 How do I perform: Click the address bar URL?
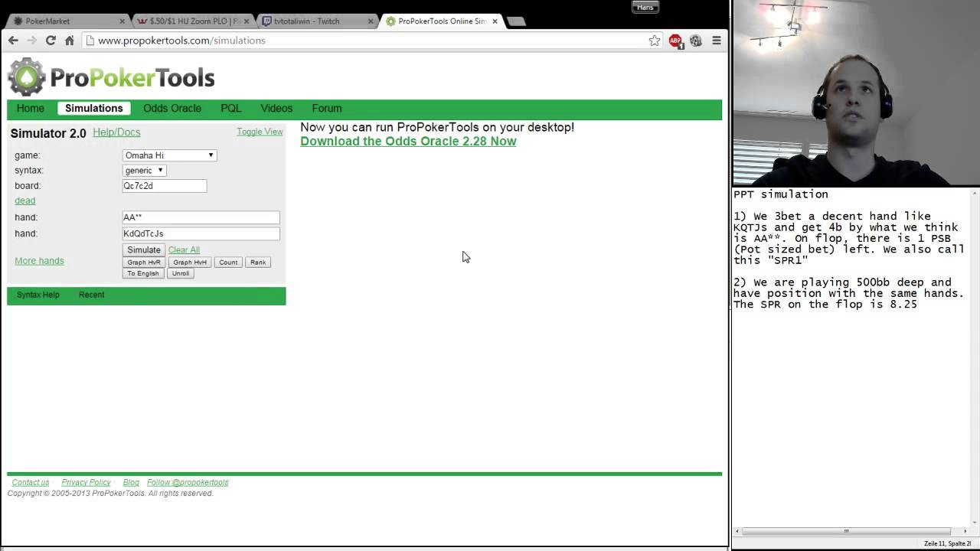(181, 41)
